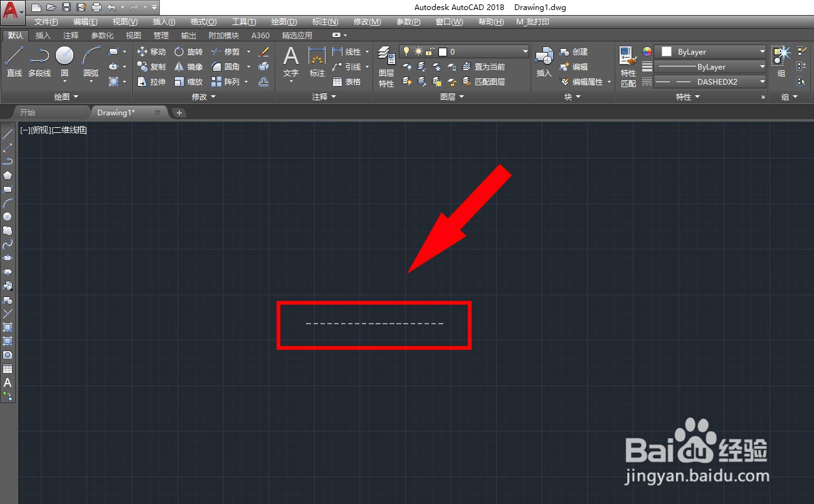The image size is (814, 504).
Task: Expand the 修改 panel title arrow
Action: point(213,97)
